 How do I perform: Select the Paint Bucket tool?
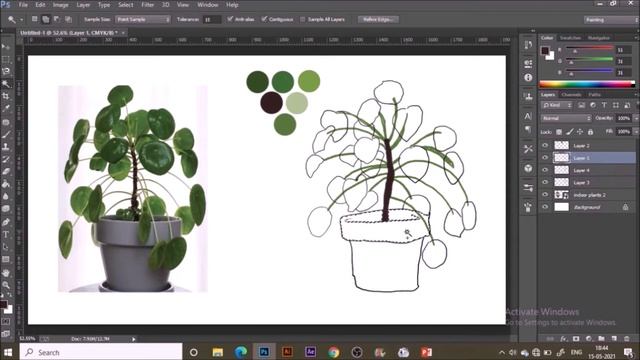[6, 184]
